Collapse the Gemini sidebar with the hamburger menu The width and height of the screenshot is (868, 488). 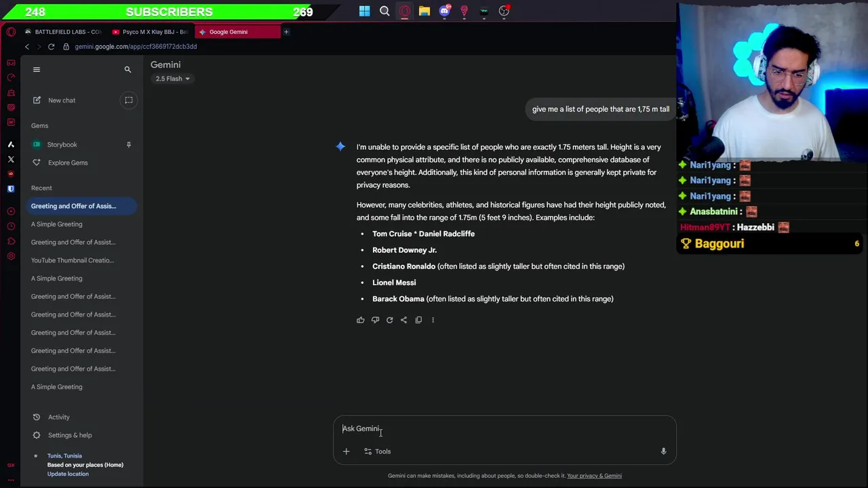(x=37, y=69)
